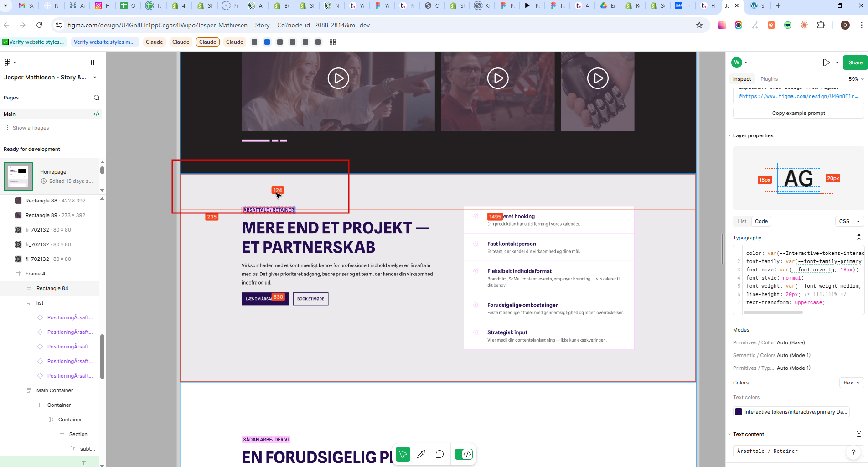Open Chrome's three-dot menu
The image size is (868, 467).
(861, 25)
